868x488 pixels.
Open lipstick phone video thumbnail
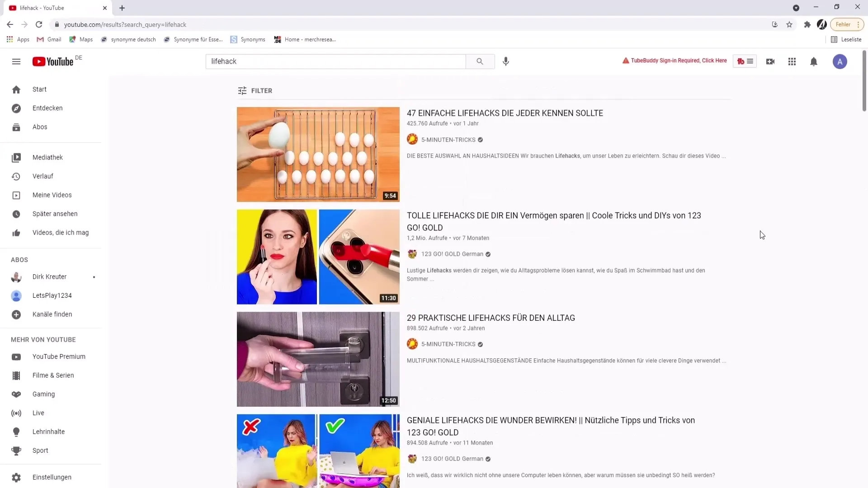click(x=318, y=257)
